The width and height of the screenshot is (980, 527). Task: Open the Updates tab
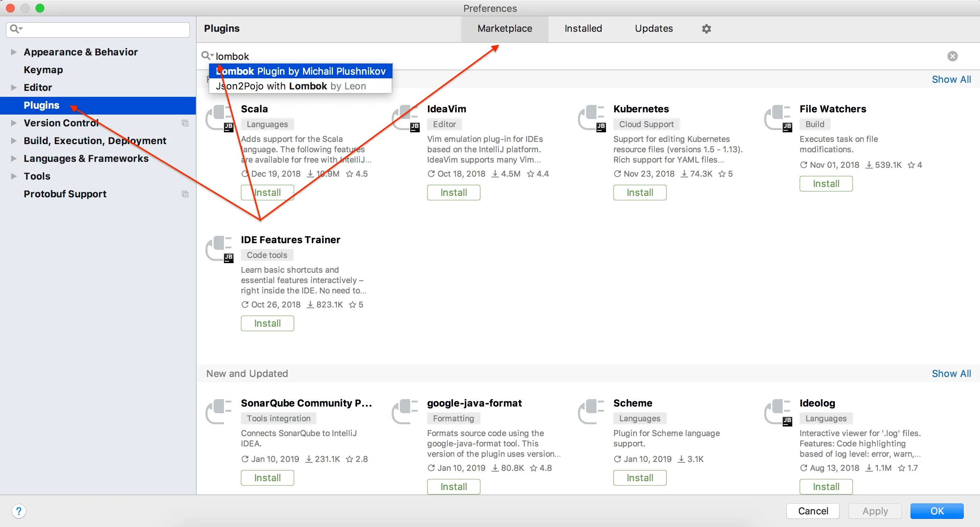pyautogui.click(x=654, y=28)
